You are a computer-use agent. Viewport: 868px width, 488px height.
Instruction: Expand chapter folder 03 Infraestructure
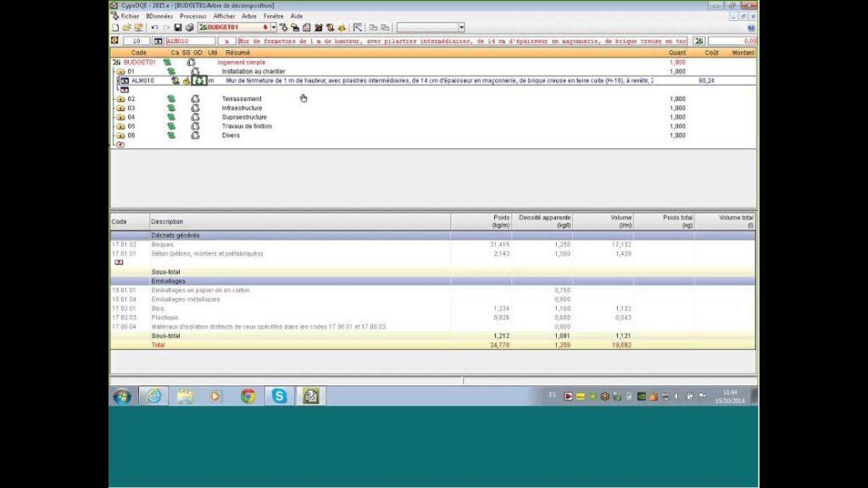120,108
